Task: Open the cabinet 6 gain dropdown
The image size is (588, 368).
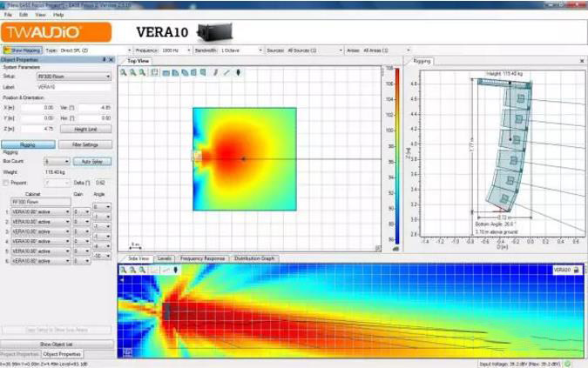Action: (81, 261)
